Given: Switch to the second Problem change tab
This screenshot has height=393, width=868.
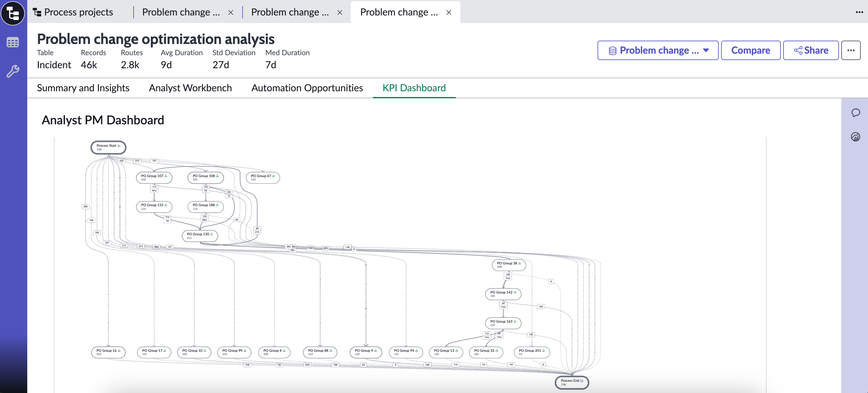Looking at the screenshot, I should pos(290,12).
